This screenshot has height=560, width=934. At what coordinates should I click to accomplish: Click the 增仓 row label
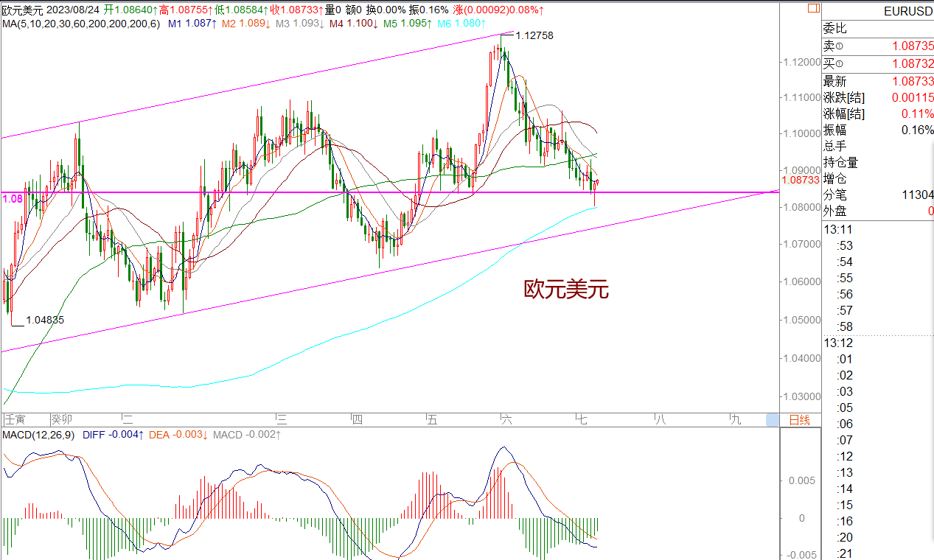pyautogui.click(x=835, y=178)
